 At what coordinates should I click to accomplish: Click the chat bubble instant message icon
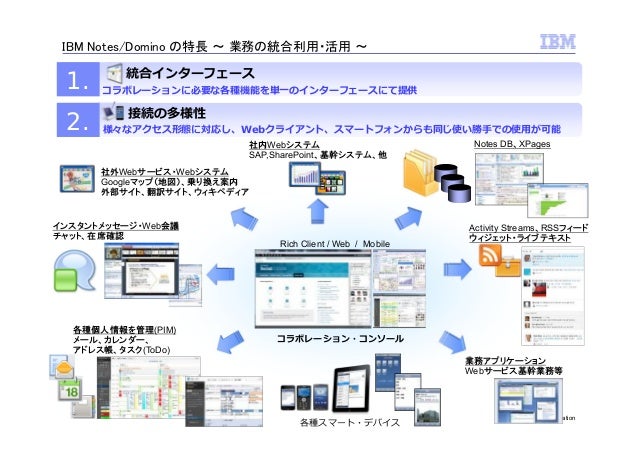coord(74,271)
